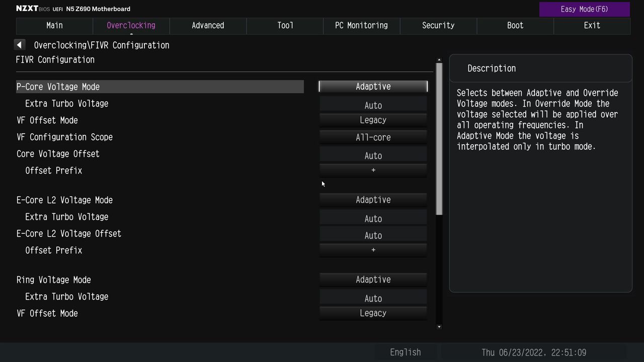Click the E-Core L2 Voltage Offset field
Screen dimensions: 644x362
click(373, 235)
